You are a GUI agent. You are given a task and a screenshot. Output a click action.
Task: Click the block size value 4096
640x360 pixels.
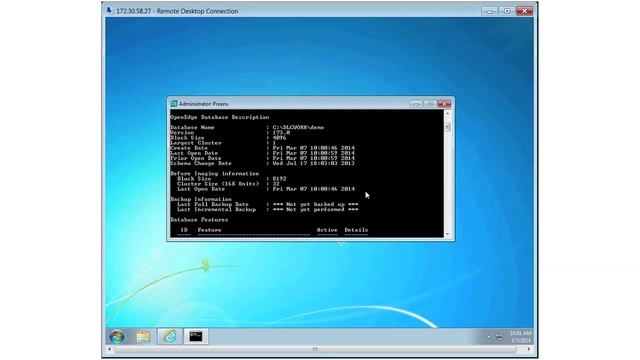279,138
